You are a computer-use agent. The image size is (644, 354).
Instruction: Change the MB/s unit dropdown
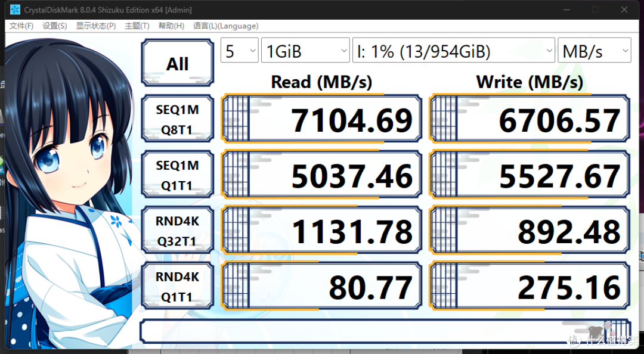593,51
